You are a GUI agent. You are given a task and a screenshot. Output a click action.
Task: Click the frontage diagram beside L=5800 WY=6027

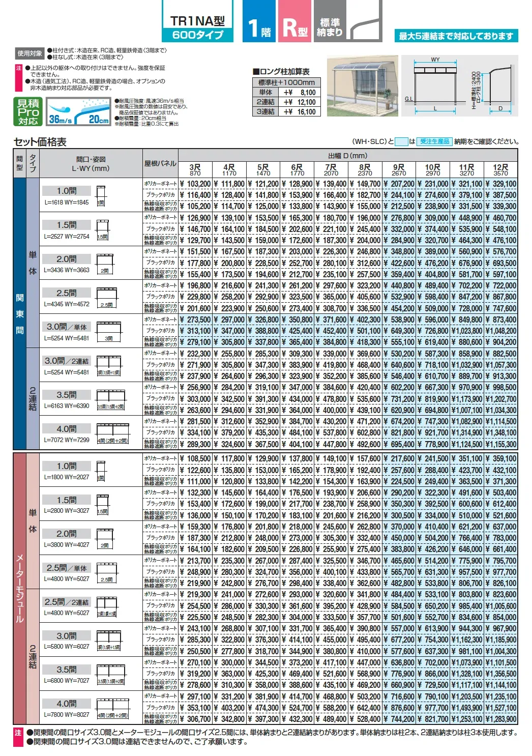tap(109, 641)
